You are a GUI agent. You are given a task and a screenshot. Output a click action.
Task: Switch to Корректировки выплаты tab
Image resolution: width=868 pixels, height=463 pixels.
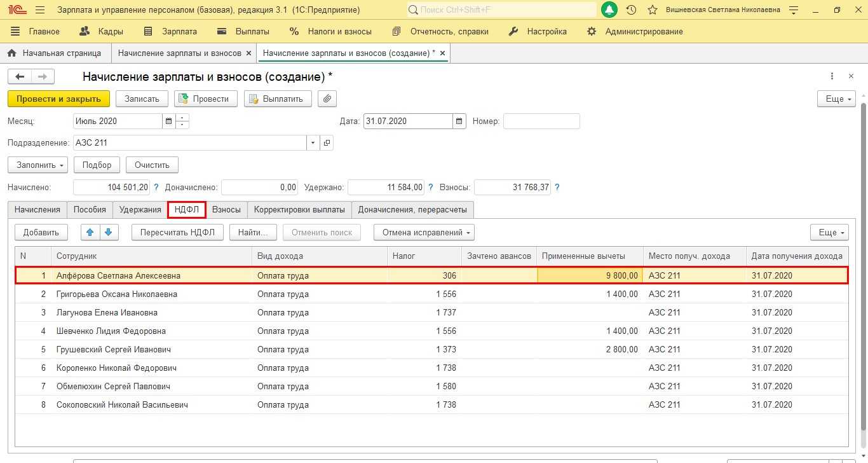tap(299, 209)
